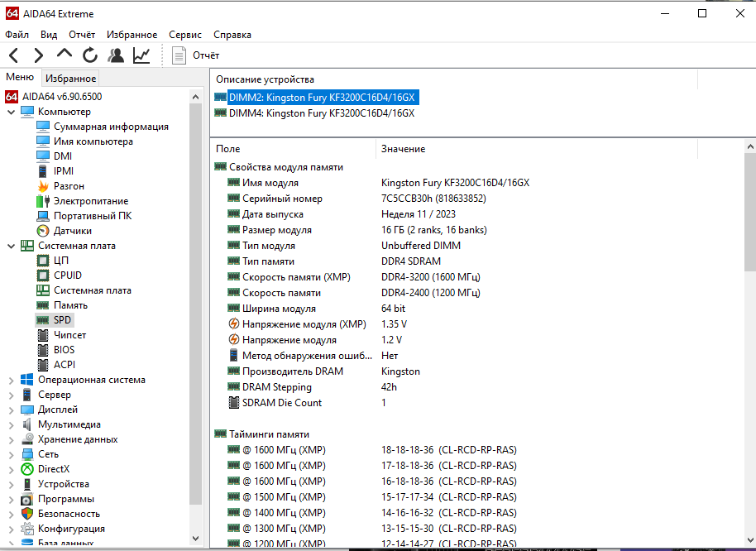The image size is (756, 551).
Task: Click the Xbox icon beside DirectX
Action: click(27, 469)
